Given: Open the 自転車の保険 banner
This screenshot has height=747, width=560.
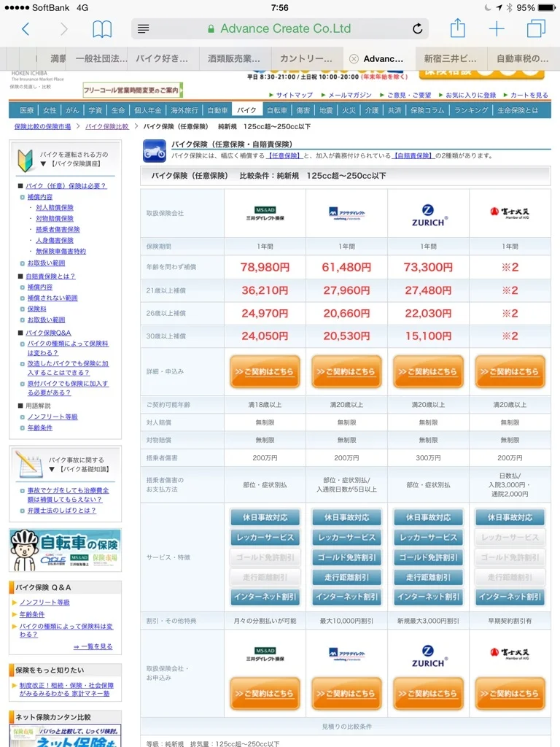Looking at the screenshot, I should [65, 550].
